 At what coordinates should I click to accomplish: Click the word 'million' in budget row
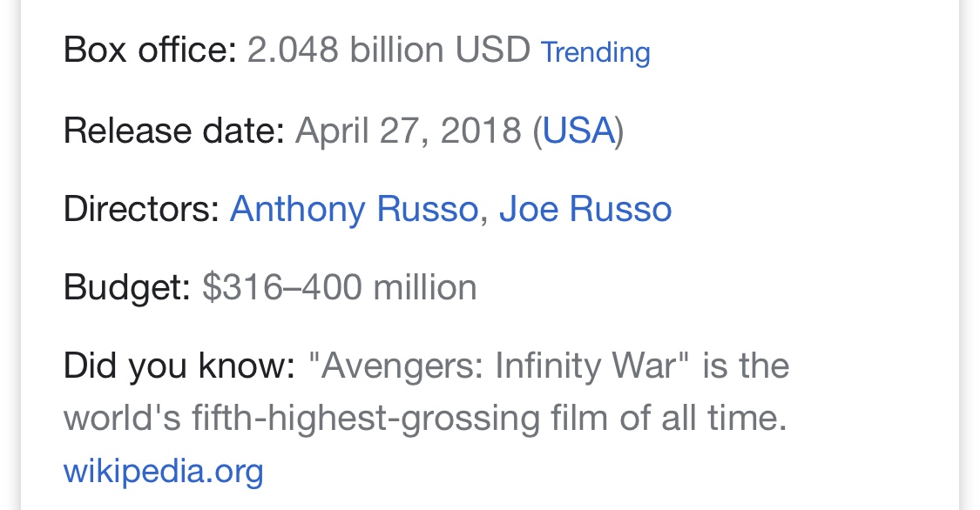[425, 288]
